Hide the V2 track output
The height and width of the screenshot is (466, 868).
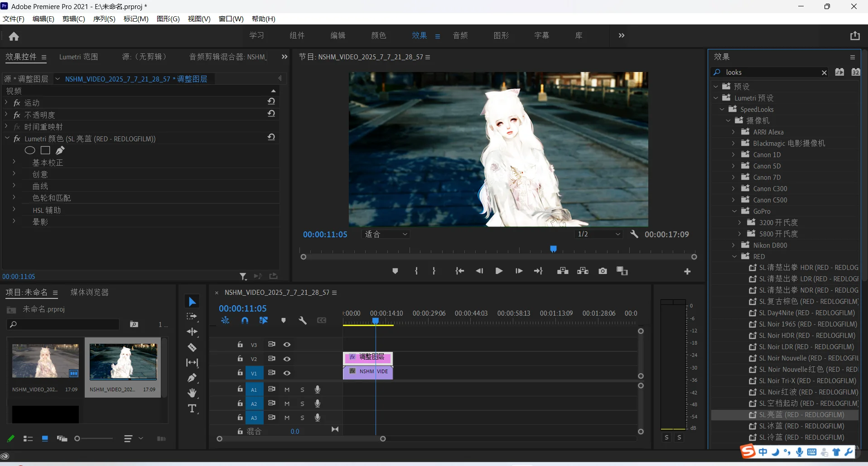pos(287,359)
